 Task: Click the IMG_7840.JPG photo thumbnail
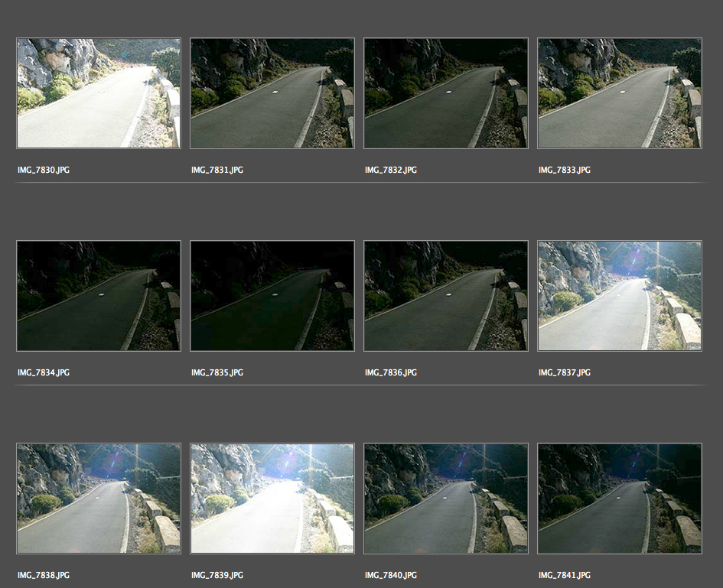coord(446,499)
